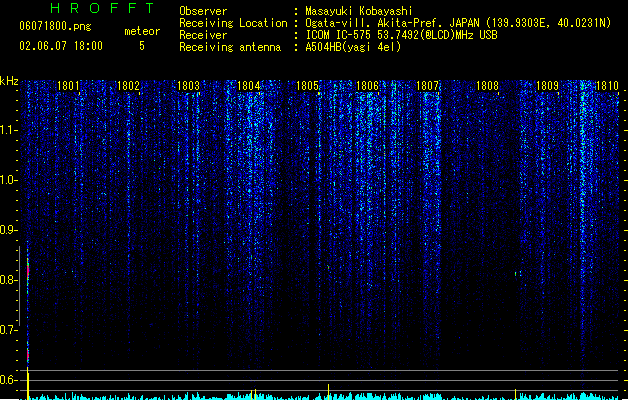Click the Observer label
Viewport: 629px width, 400px height.
pyautogui.click(x=203, y=11)
